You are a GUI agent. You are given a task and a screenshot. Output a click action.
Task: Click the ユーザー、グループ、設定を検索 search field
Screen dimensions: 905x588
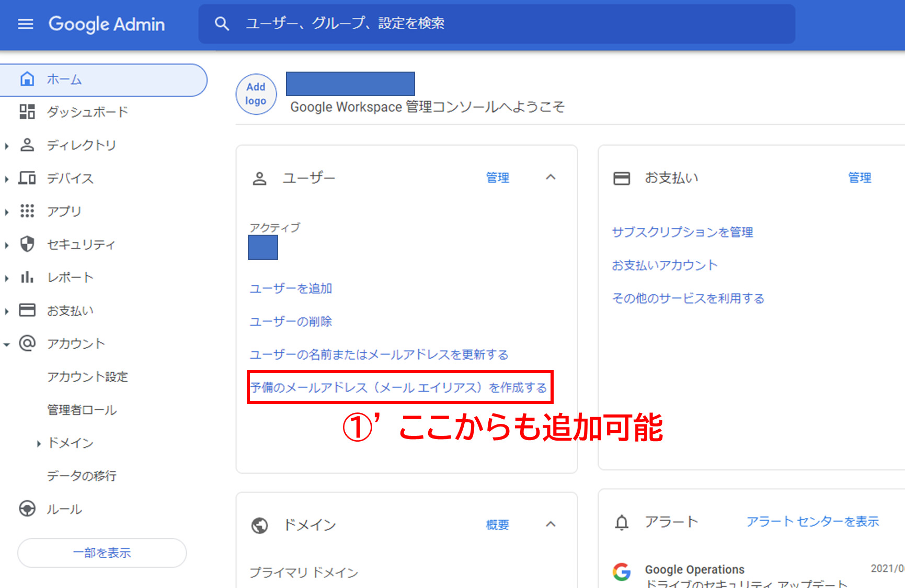click(x=497, y=24)
